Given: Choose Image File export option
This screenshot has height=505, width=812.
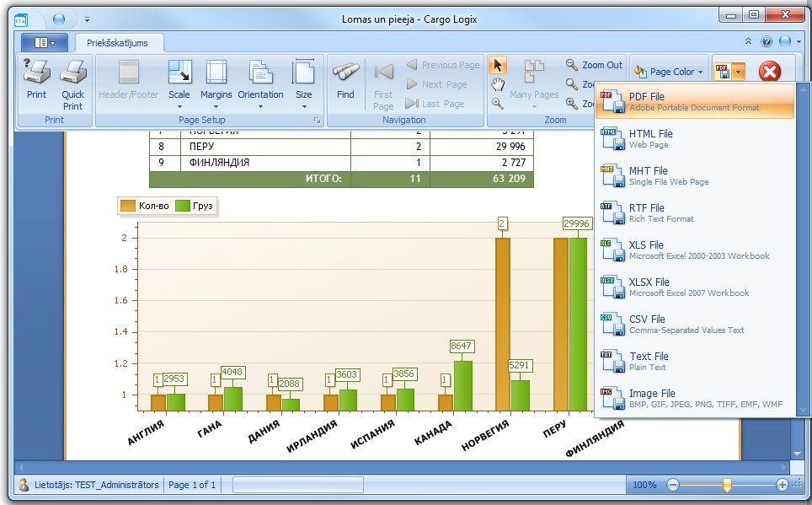Looking at the screenshot, I should (x=695, y=398).
